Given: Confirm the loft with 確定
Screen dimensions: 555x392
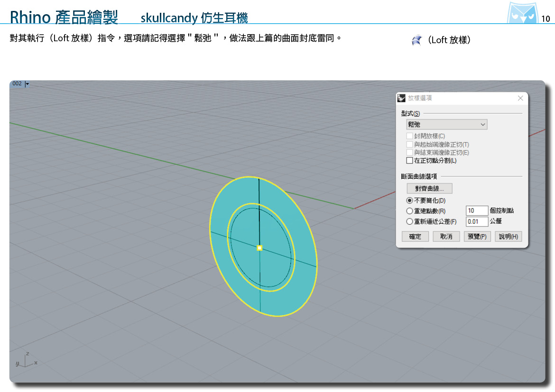Looking at the screenshot, I should (x=415, y=237).
